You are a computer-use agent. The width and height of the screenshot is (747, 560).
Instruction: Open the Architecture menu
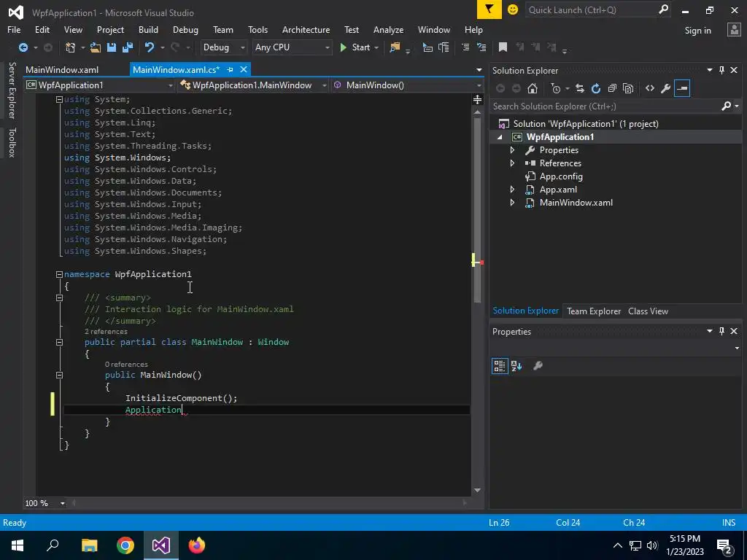306,29
